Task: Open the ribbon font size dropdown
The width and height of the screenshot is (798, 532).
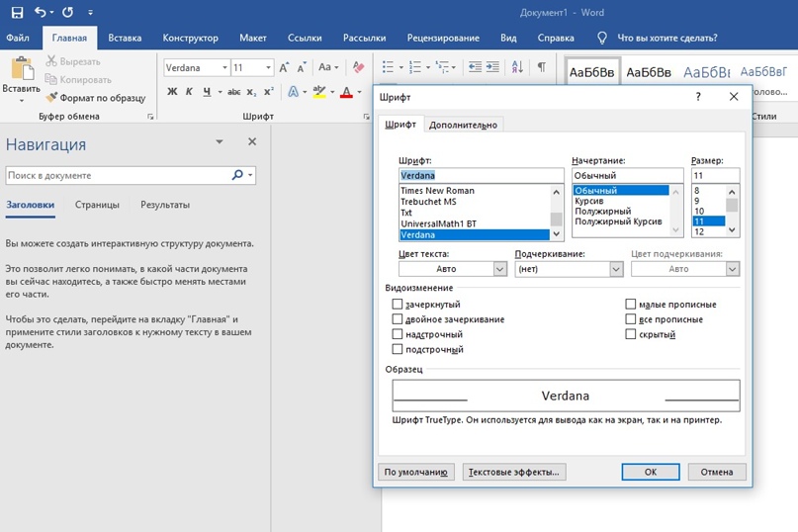Action: [268, 67]
